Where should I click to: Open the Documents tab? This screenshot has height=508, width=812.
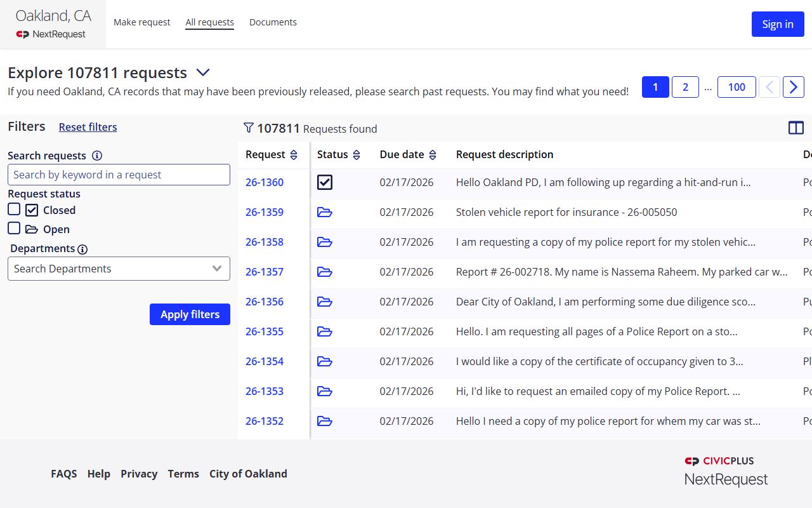[273, 22]
